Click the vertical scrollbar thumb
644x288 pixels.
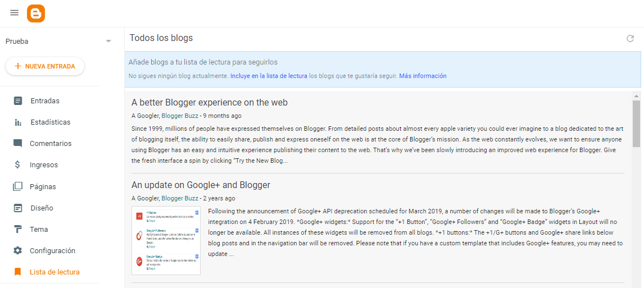[637, 124]
